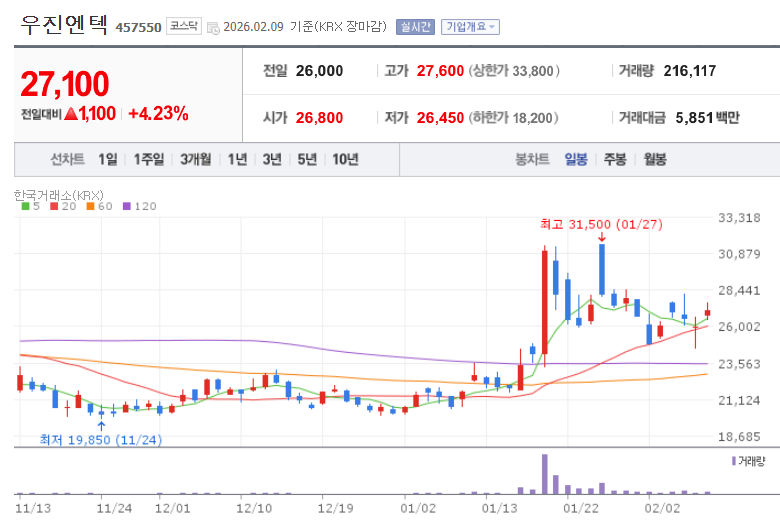Click the 33,318 price axis label
The width and height of the screenshot is (780, 523).
[739, 217]
